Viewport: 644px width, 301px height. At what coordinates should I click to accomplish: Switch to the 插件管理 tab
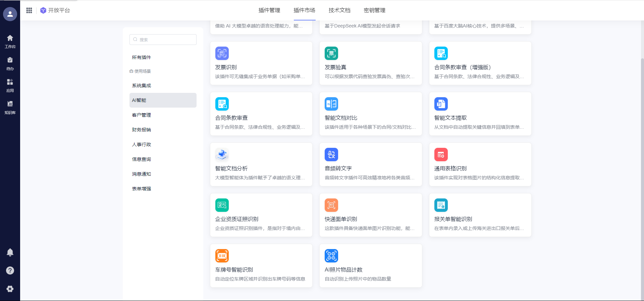[x=269, y=10]
